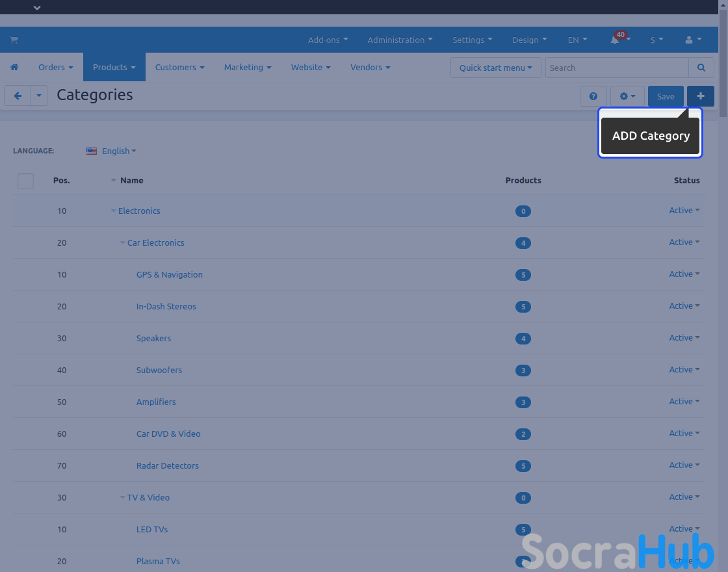Image resolution: width=728 pixels, height=572 pixels.
Task: Click the Save button
Action: pos(665,96)
